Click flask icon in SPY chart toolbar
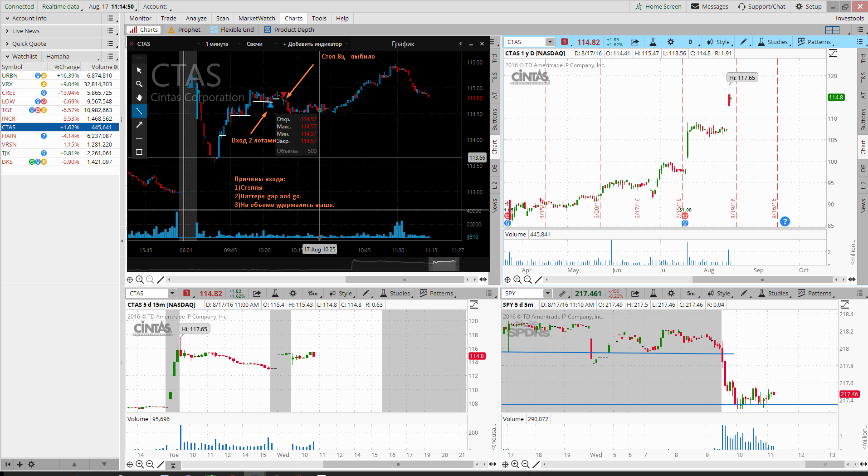Viewport: 868px width, 476px height. click(653, 294)
